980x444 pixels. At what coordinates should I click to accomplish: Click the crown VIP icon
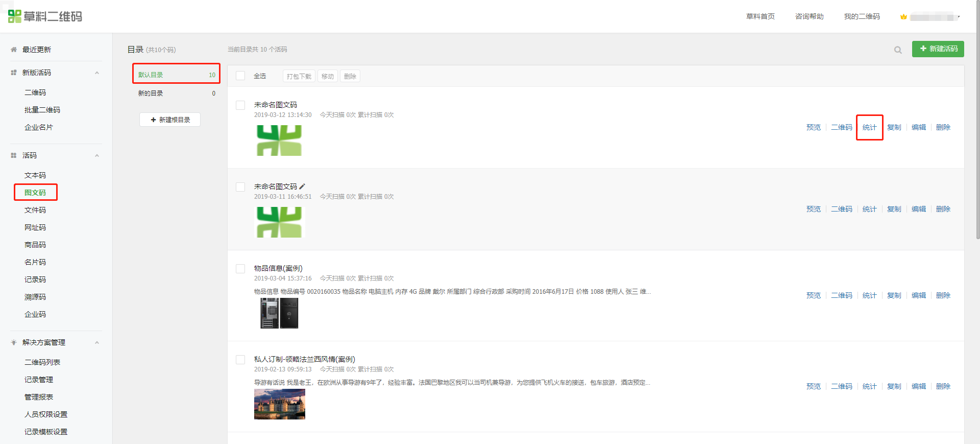[903, 17]
